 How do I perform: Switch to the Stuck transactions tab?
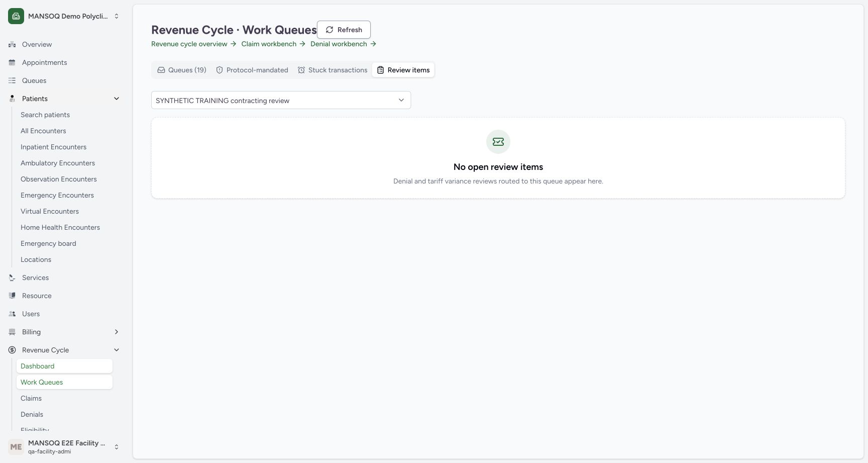coord(333,70)
